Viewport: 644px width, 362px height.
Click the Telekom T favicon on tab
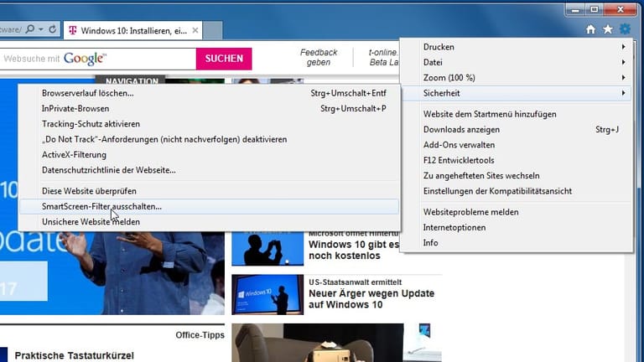(x=73, y=30)
